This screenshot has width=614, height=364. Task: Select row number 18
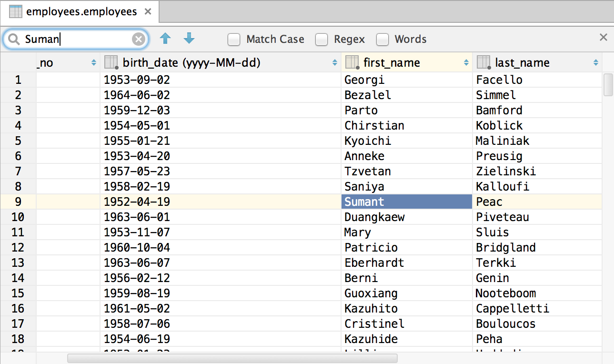coord(18,339)
